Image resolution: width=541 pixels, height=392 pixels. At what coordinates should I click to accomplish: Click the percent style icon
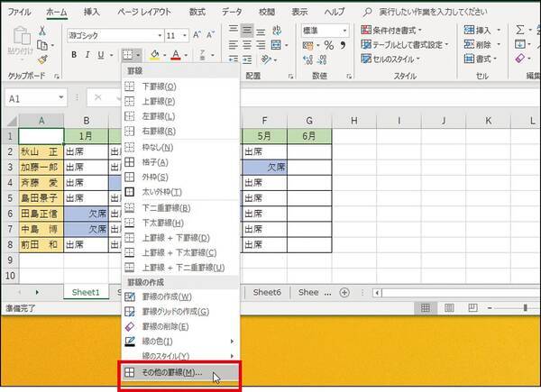pos(329,46)
